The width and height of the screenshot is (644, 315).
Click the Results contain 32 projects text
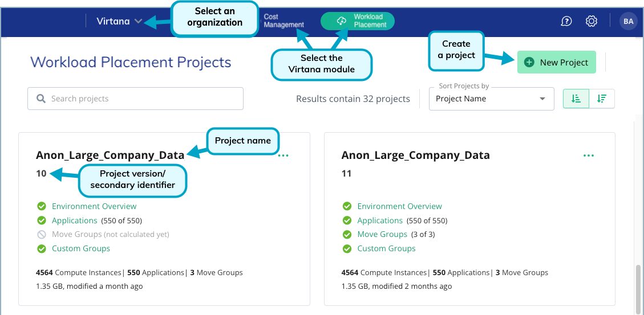tap(353, 99)
